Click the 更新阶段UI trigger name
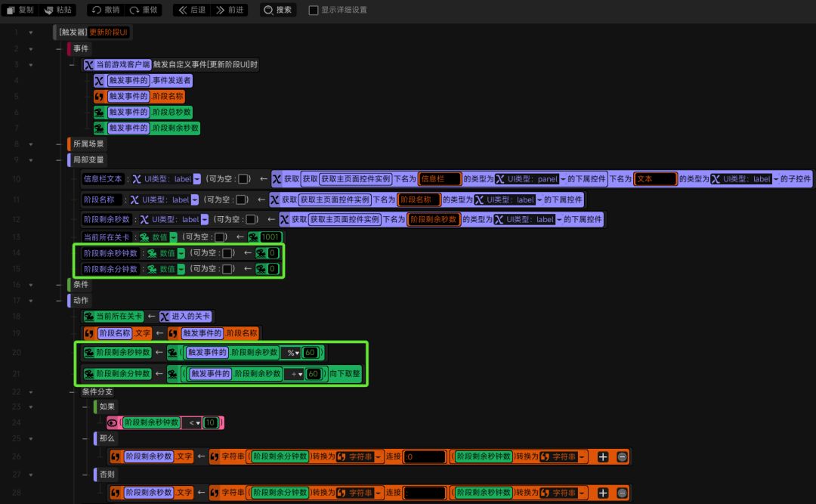816x504 pixels. [108, 32]
